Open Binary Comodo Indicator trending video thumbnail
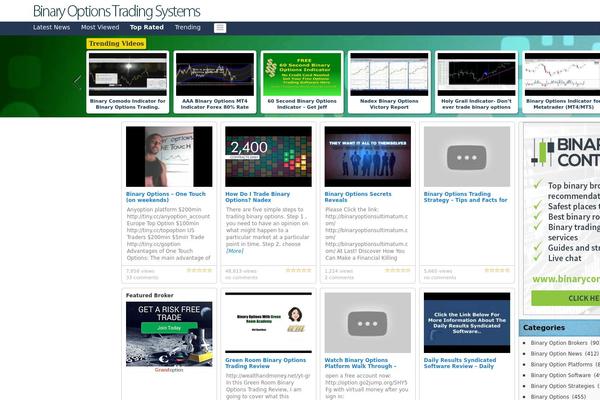 (128, 74)
